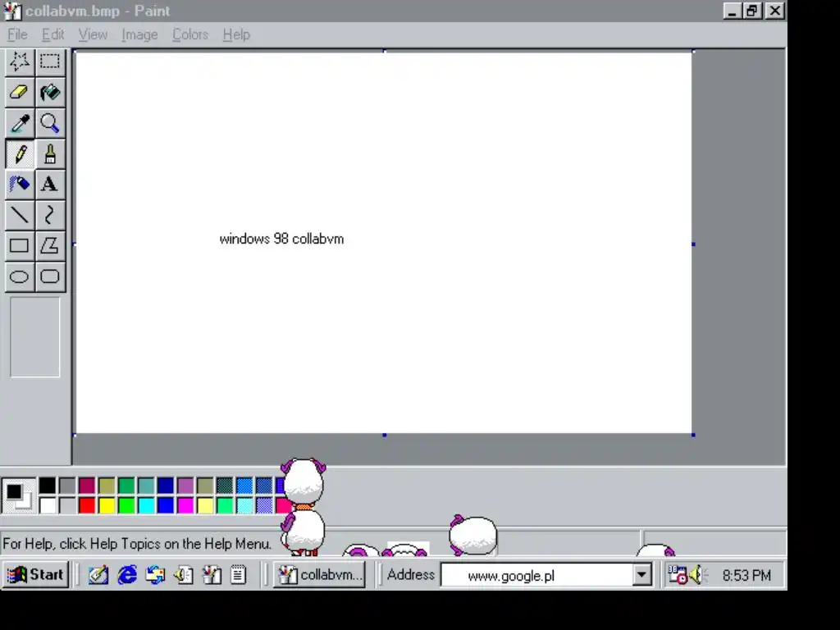Select the Rectangle shape tool
The height and width of the screenshot is (630, 840).
click(20, 246)
